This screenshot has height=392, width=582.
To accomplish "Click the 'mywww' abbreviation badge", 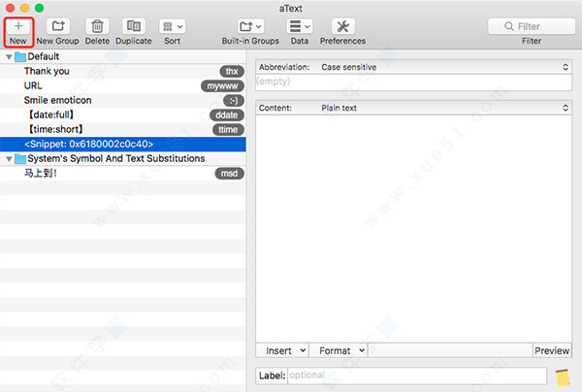I will pyautogui.click(x=222, y=86).
